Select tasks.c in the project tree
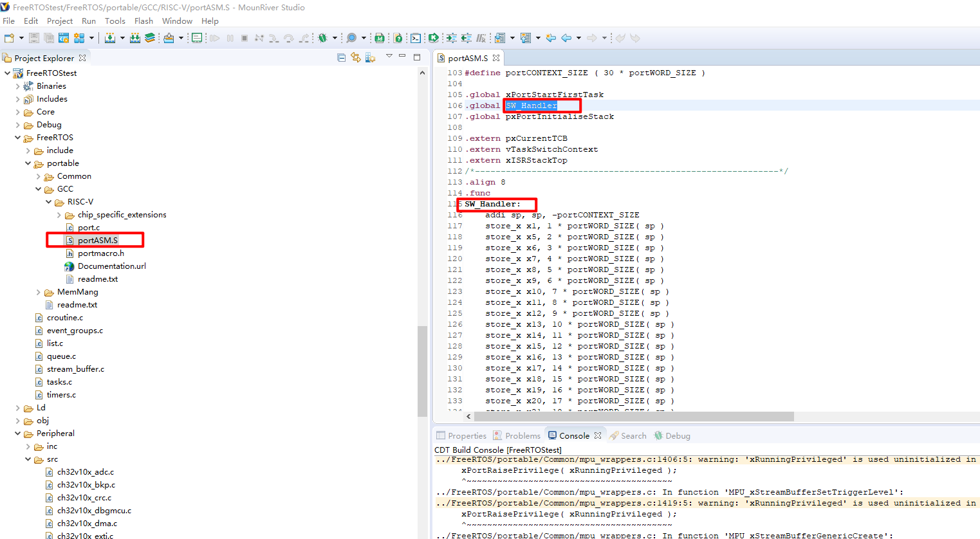This screenshot has height=539, width=980. (x=59, y=381)
